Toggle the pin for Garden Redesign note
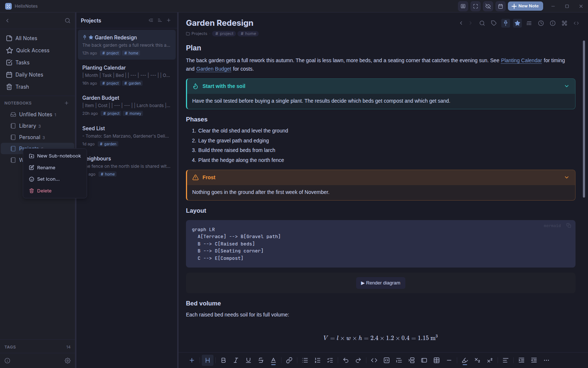 pyautogui.click(x=506, y=23)
